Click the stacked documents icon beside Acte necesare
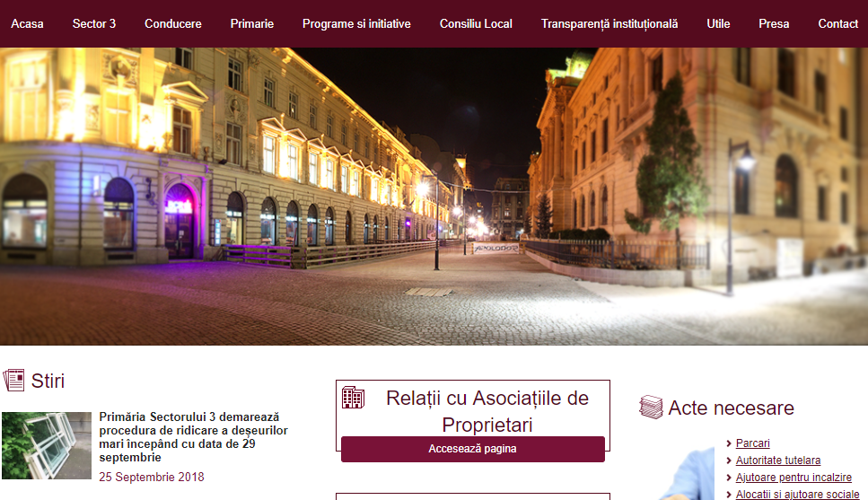 [x=651, y=408]
